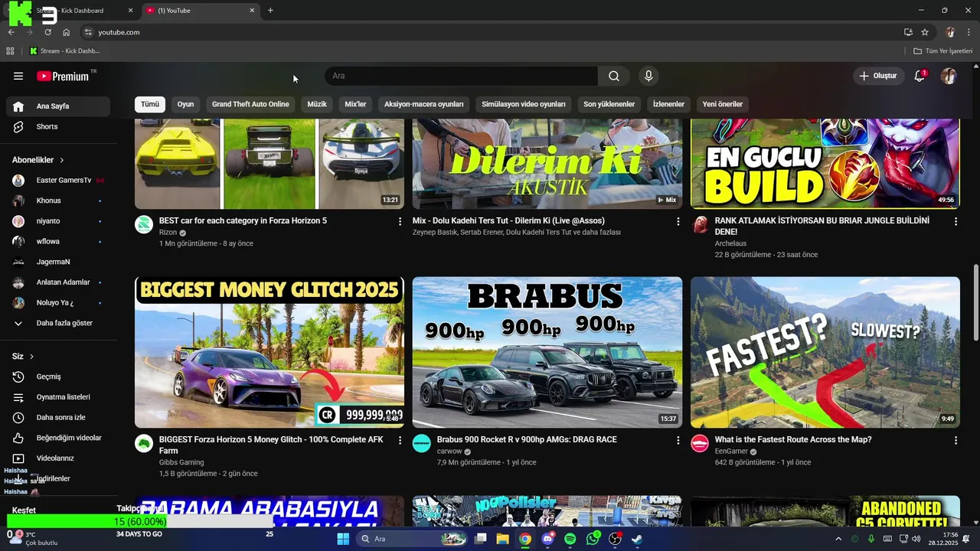Screen dimensions: 980x551
Task: Open Oynatma listeleri playlists
Action: tap(58, 397)
